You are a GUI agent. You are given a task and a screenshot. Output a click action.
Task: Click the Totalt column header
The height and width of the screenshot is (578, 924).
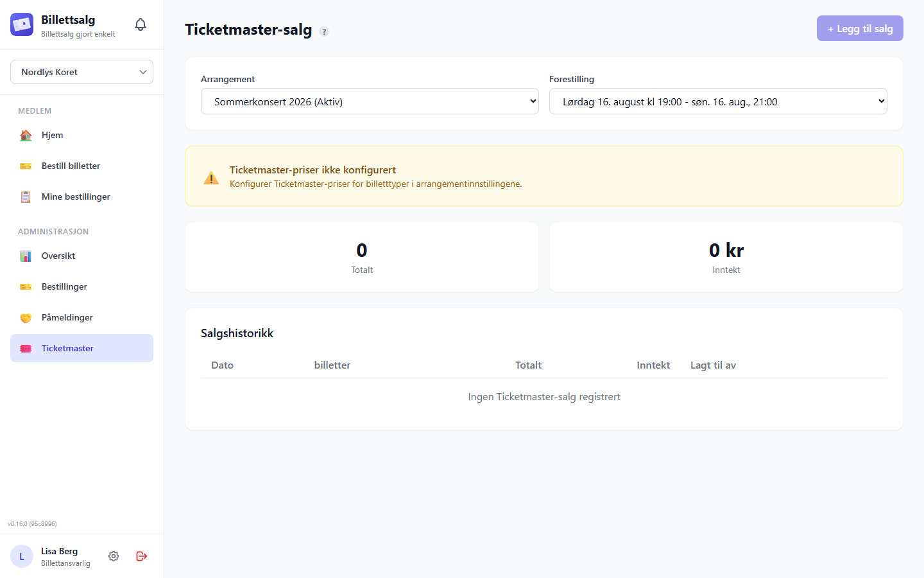tap(529, 365)
